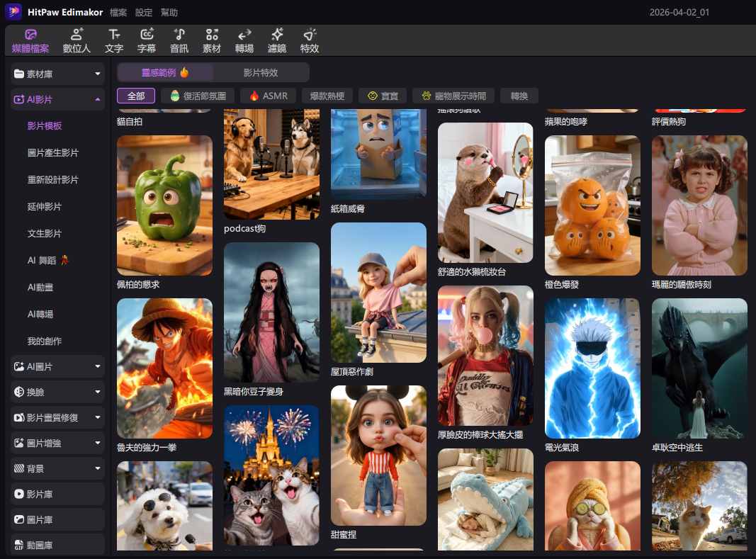756x559 pixels.
Task: Expand the 換臉 face swap section
Action: (x=57, y=392)
